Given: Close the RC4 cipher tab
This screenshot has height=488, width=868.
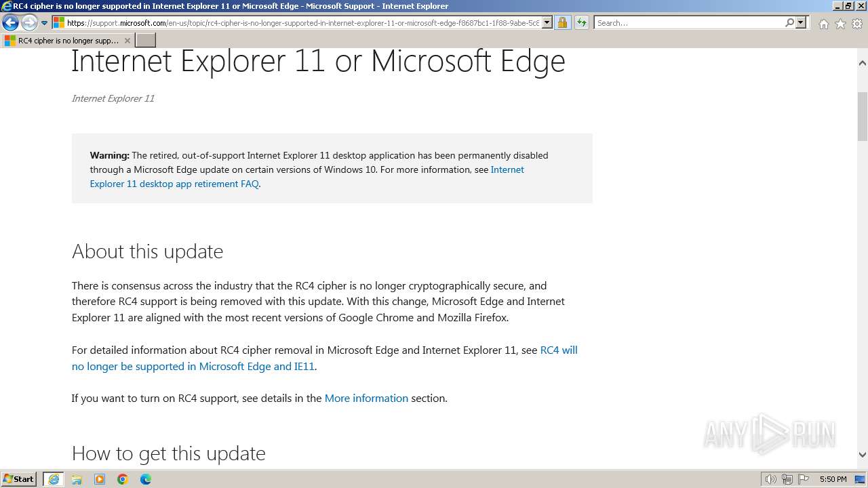Looking at the screenshot, I should [127, 41].
